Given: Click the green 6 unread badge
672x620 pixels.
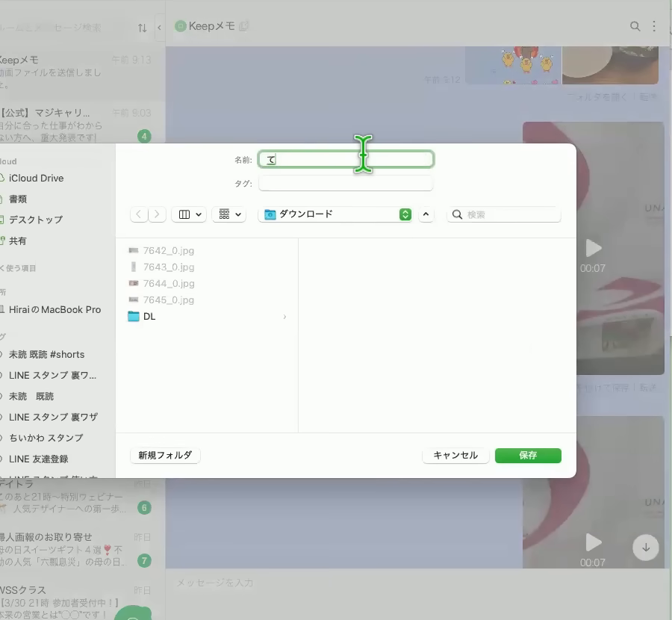Looking at the screenshot, I should [x=144, y=508].
